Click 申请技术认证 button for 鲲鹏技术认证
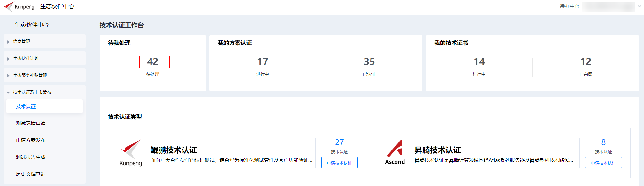This screenshot has height=186, width=644. [x=339, y=163]
